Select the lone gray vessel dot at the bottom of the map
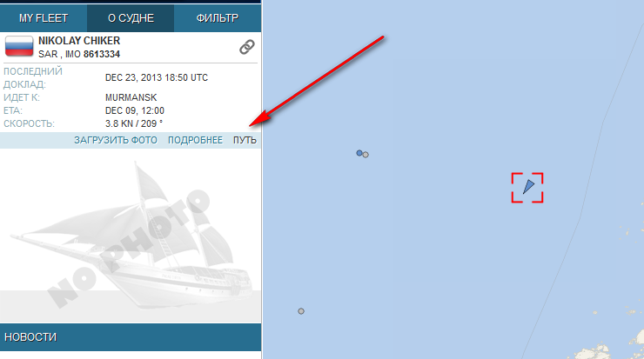The height and width of the screenshot is (359, 644). (301, 311)
